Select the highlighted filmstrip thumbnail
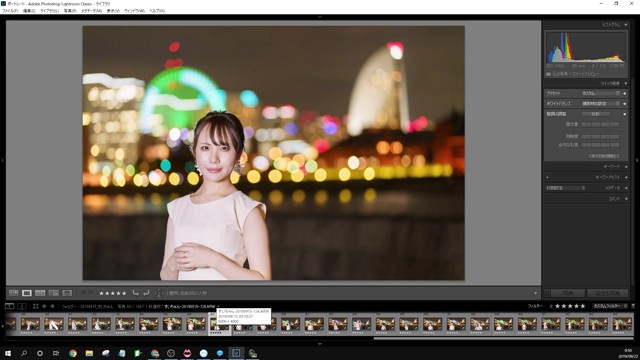Image resolution: width=640 pixels, height=360 pixels. pyautogui.click(x=219, y=325)
